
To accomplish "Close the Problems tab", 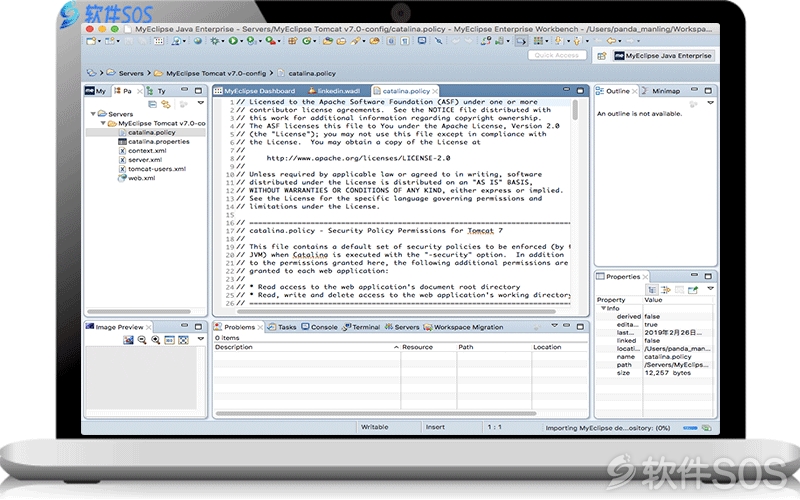I will pyautogui.click(x=260, y=327).
